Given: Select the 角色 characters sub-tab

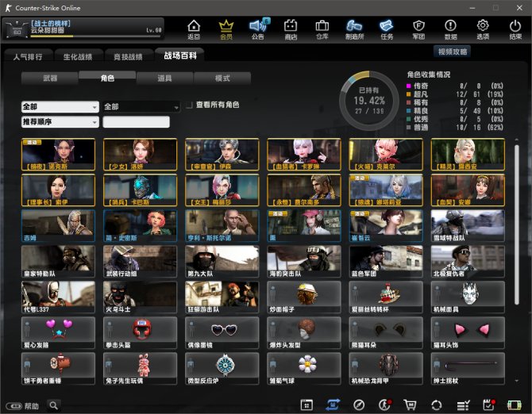Looking at the screenshot, I should point(107,78).
